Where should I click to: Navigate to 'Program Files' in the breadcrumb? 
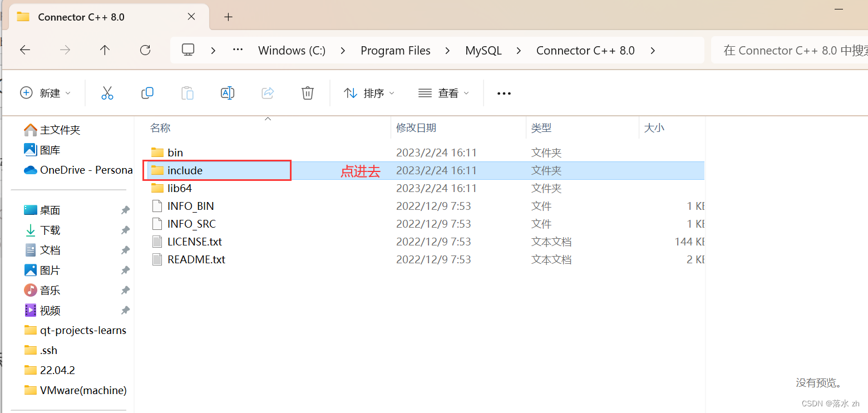(396, 50)
